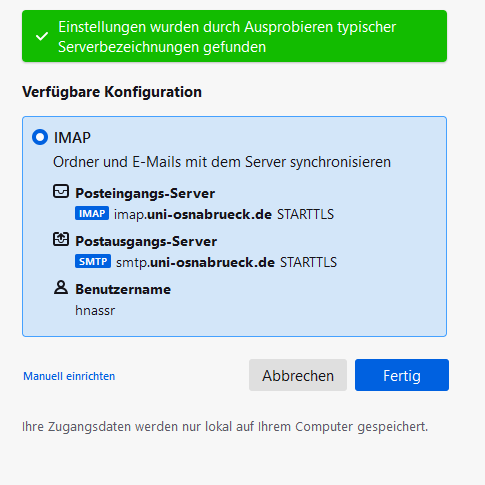
Task: Click the IMAP option label
Action: (x=72, y=138)
